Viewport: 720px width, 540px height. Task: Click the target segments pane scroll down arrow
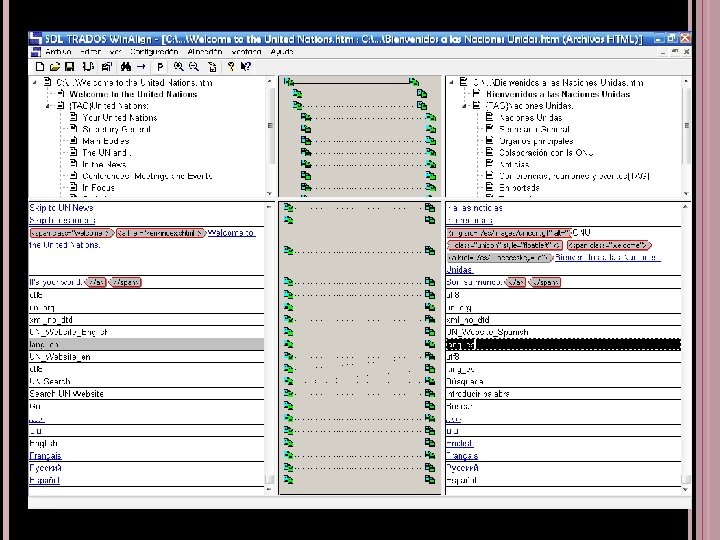[686, 489]
